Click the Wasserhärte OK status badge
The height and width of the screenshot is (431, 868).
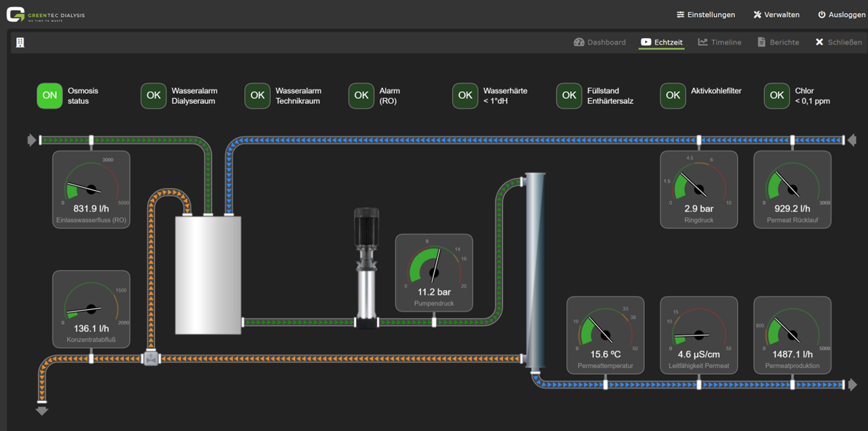(465, 96)
